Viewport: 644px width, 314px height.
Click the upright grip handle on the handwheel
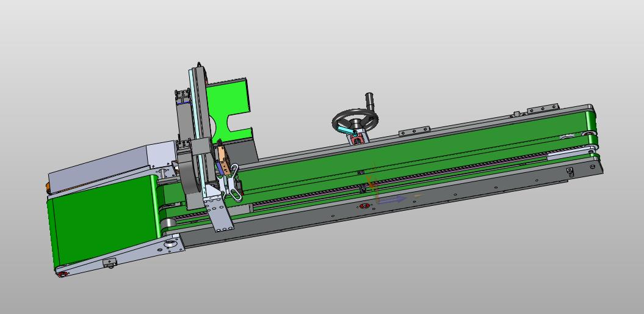370,102
